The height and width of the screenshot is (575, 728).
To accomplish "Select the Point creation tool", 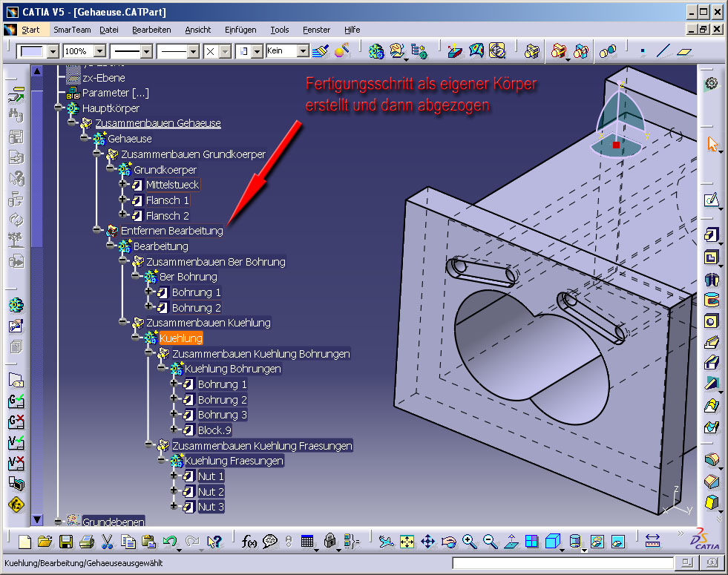I will tap(643, 51).
